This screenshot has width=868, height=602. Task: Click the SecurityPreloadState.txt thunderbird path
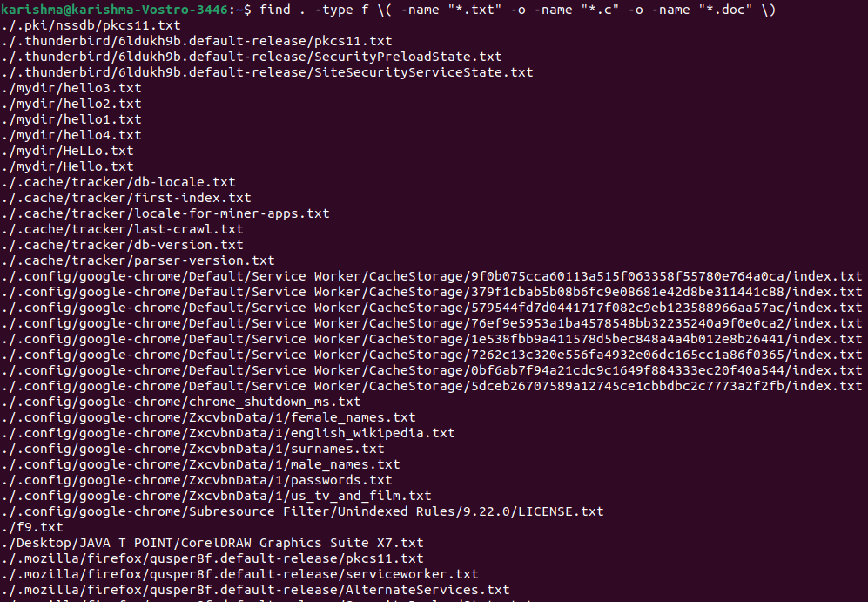point(252,57)
